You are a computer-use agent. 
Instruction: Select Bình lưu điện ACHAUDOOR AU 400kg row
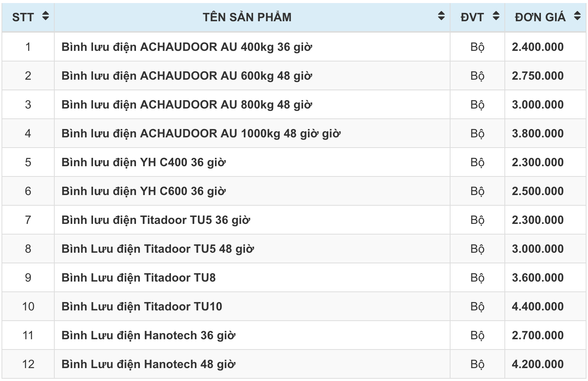pyautogui.click(x=187, y=47)
